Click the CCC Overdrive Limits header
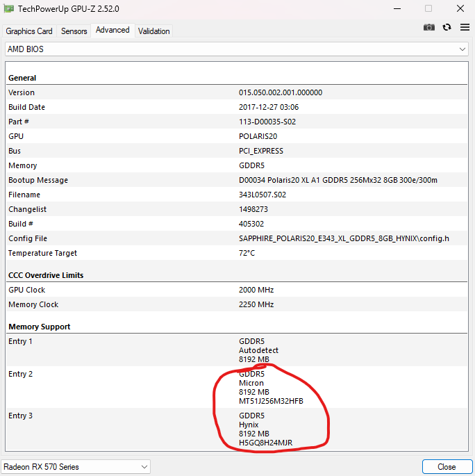This screenshot has width=475, height=476. (x=46, y=275)
